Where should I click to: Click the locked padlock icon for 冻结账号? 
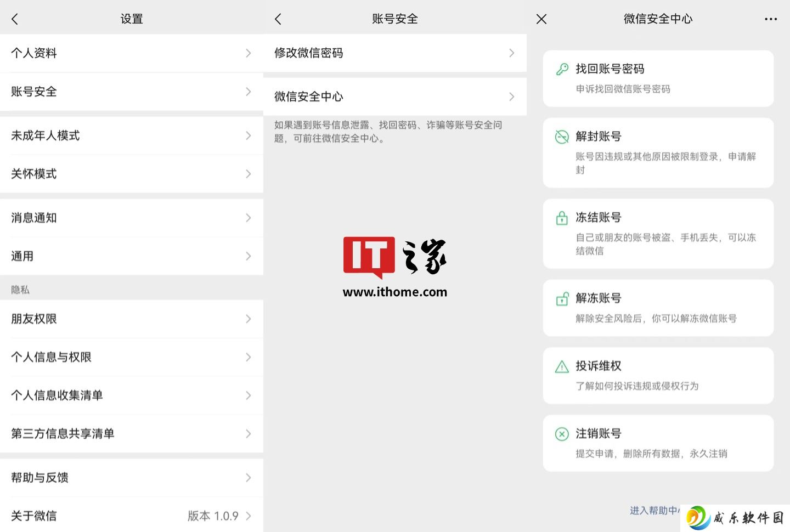coord(562,218)
